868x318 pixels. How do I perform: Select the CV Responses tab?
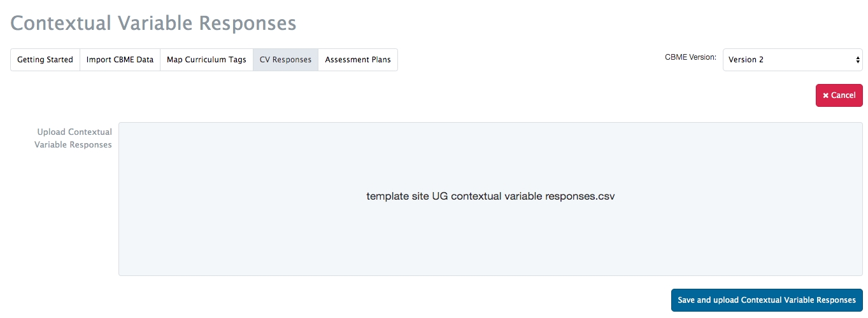click(285, 60)
